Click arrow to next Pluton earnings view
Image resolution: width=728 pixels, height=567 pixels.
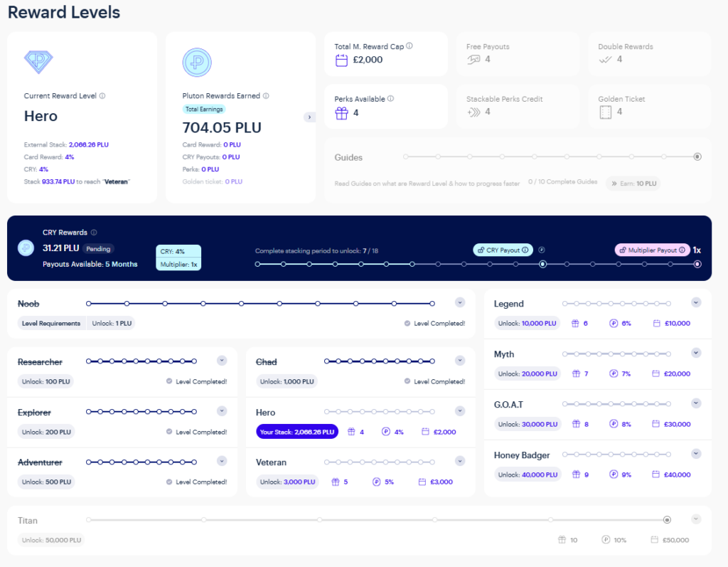[x=310, y=117]
